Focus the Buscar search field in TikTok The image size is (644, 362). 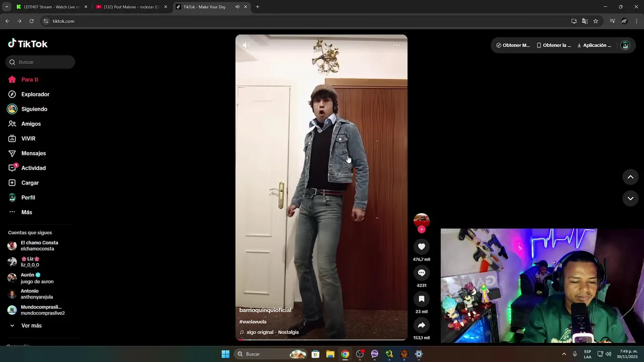tap(40, 62)
